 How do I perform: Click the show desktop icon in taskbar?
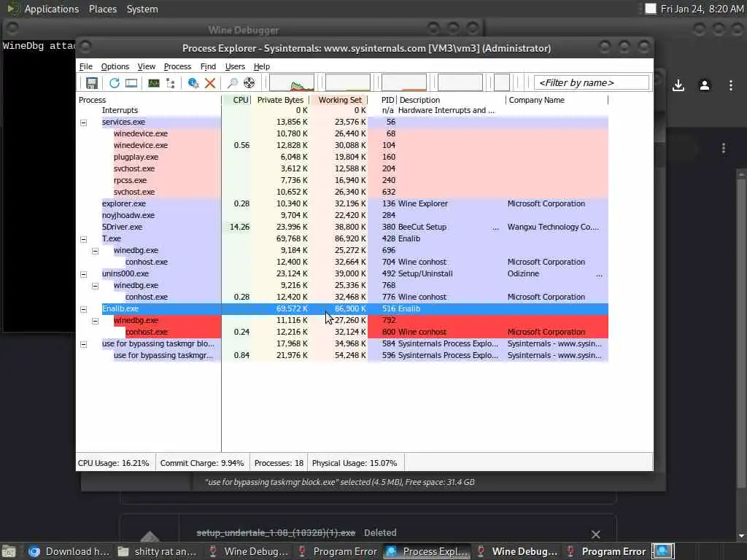(x=9, y=551)
